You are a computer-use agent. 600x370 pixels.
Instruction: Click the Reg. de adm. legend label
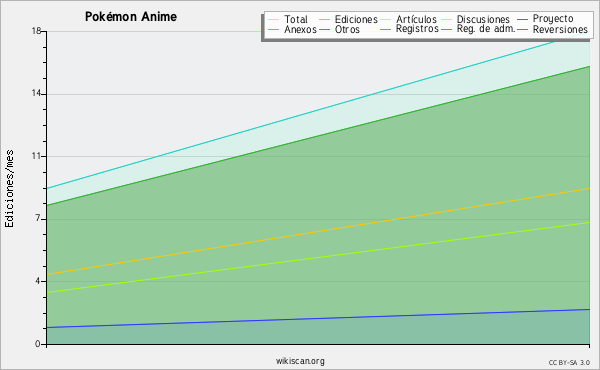(x=486, y=29)
